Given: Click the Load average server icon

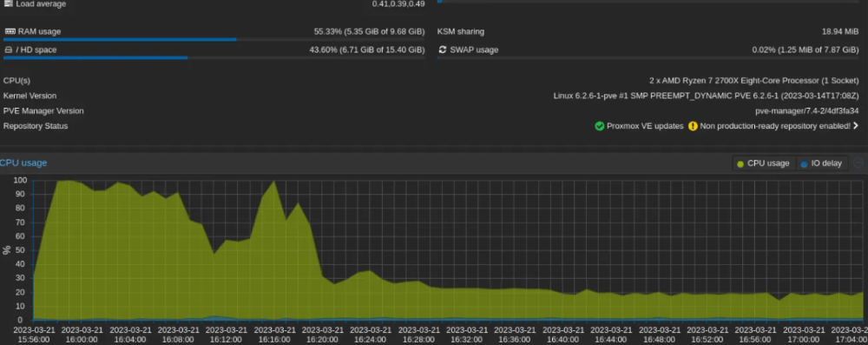Looking at the screenshot, I should coord(9,3).
